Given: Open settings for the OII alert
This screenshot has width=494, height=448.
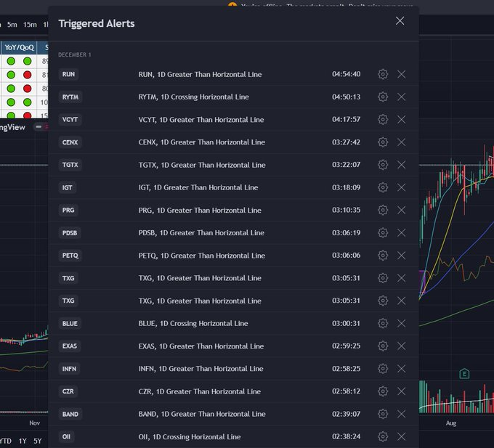Looking at the screenshot, I should tap(383, 436).
